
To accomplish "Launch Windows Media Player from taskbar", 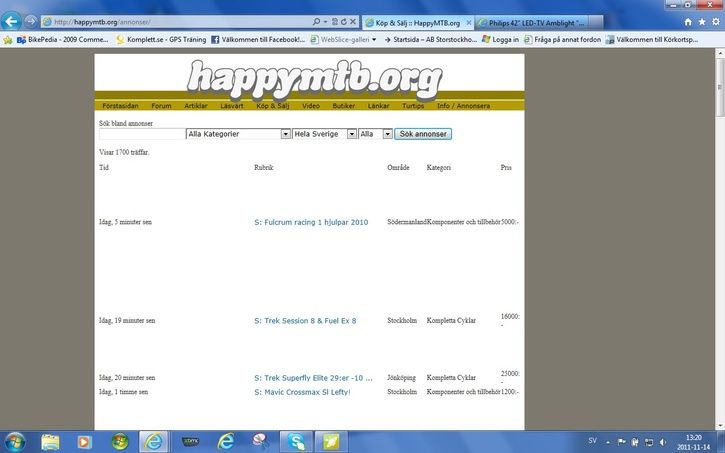I will pyautogui.click(x=85, y=441).
